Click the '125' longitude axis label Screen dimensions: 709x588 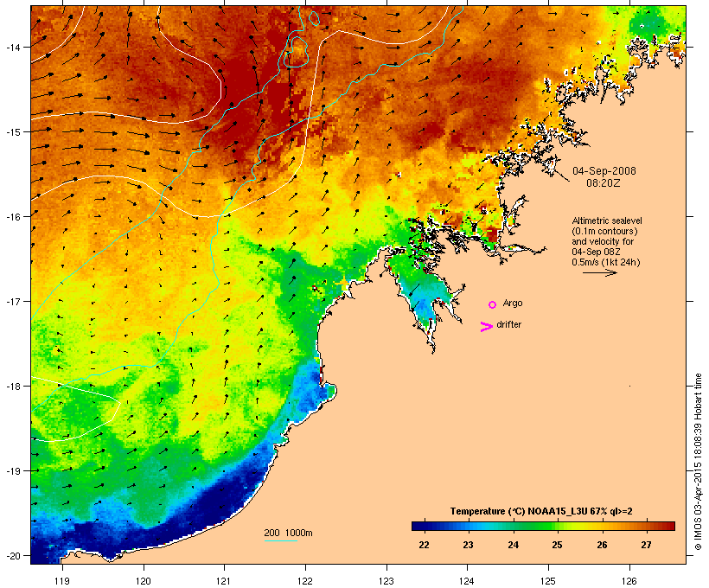tap(548, 581)
